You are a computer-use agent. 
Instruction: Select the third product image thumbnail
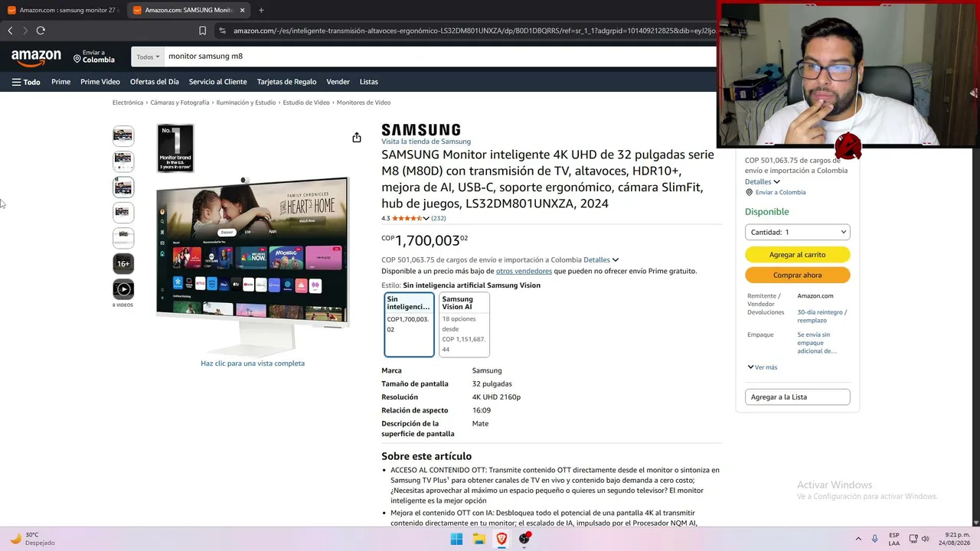click(123, 187)
